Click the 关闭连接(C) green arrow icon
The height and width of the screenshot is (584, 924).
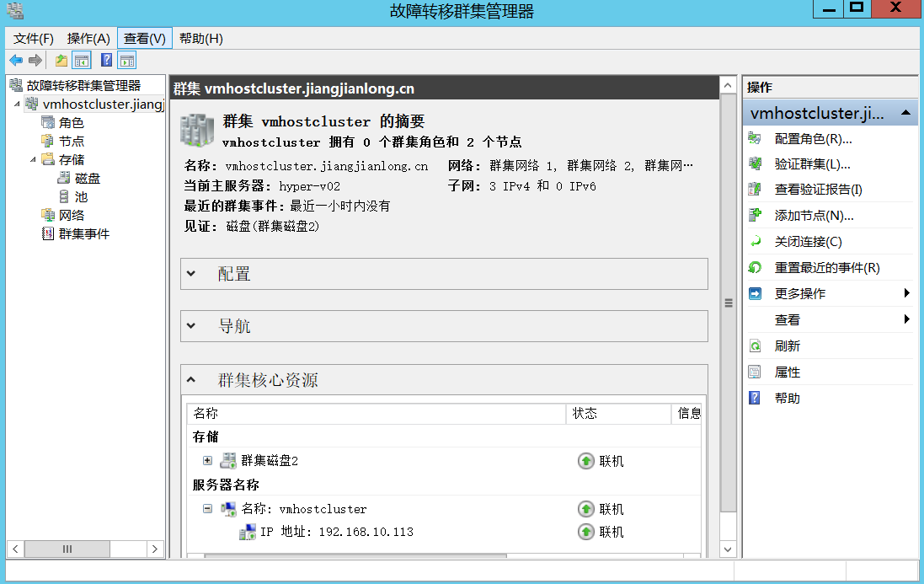tap(755, 241)
